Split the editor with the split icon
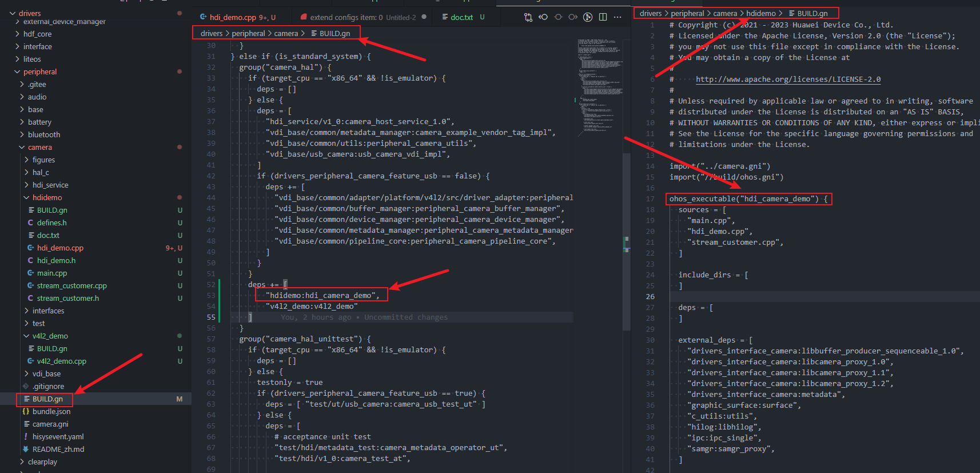This screenshot has height=473, width=980. [603, 17]
